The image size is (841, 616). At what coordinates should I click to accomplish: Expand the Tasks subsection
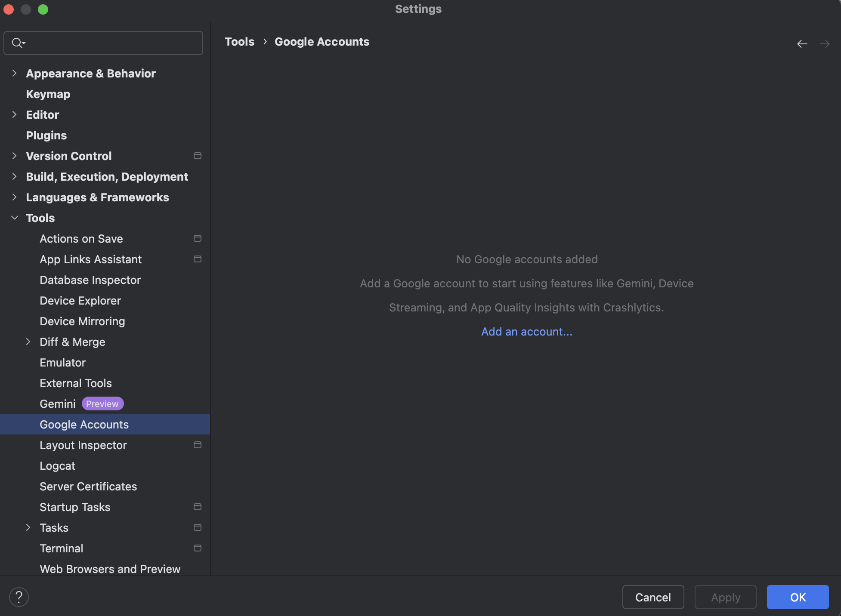coord(28,528)
